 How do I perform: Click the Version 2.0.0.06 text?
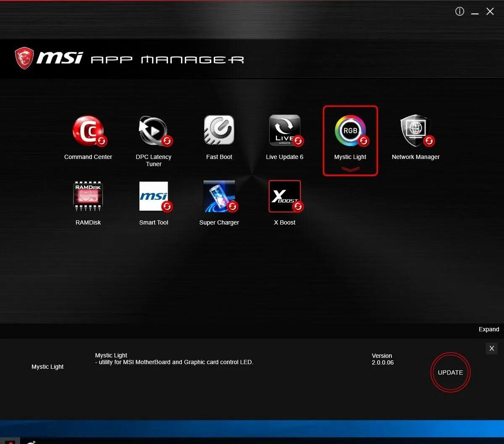(x=383, y=359)
